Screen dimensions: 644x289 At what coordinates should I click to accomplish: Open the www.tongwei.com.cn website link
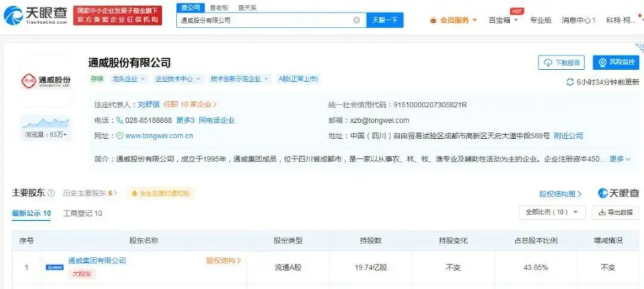pos(159,135)
